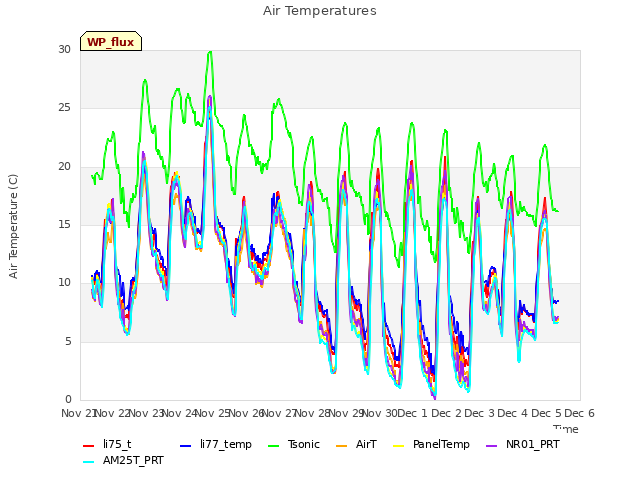Click the purple NR01_PRT legend swatch

[x=491, y=446]
